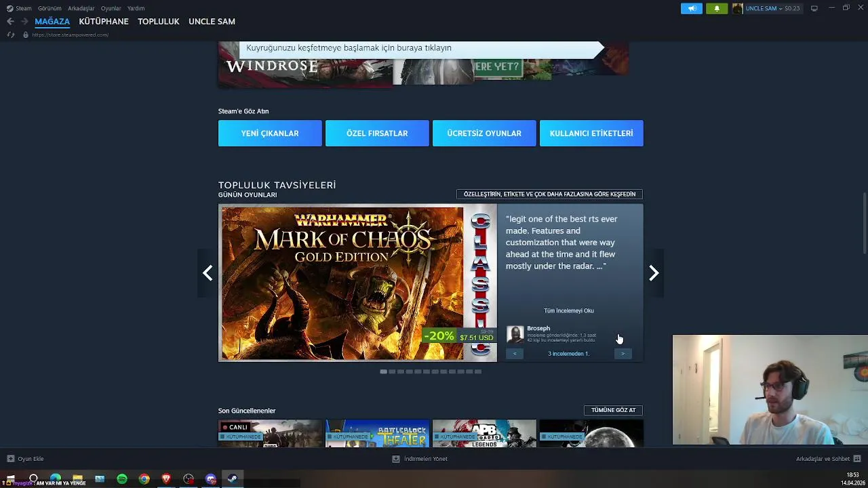
Task: Click the İndirmeleri Yönet label
Action: [x=426, y=459]
